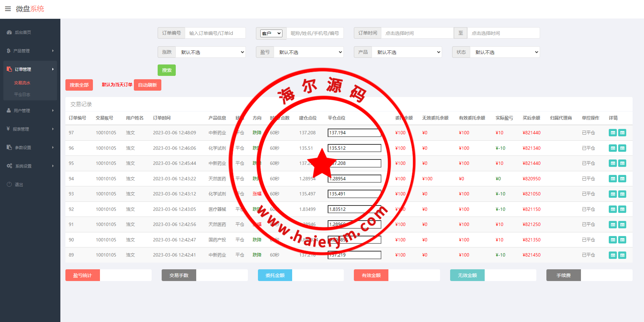Expand the 涨跌 dropdown
Image resolution: width=644 pixels, height=322 pixels.
211,52
